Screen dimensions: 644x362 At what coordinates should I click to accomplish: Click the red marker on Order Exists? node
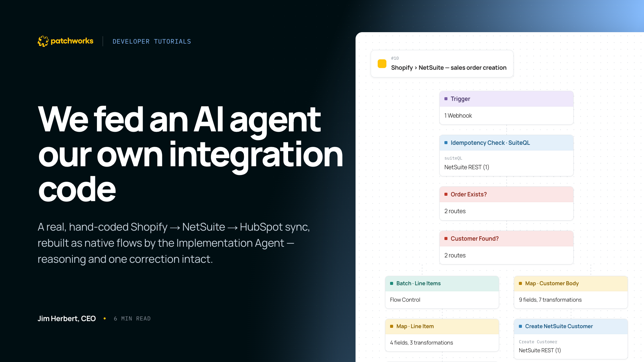(446, 194)
